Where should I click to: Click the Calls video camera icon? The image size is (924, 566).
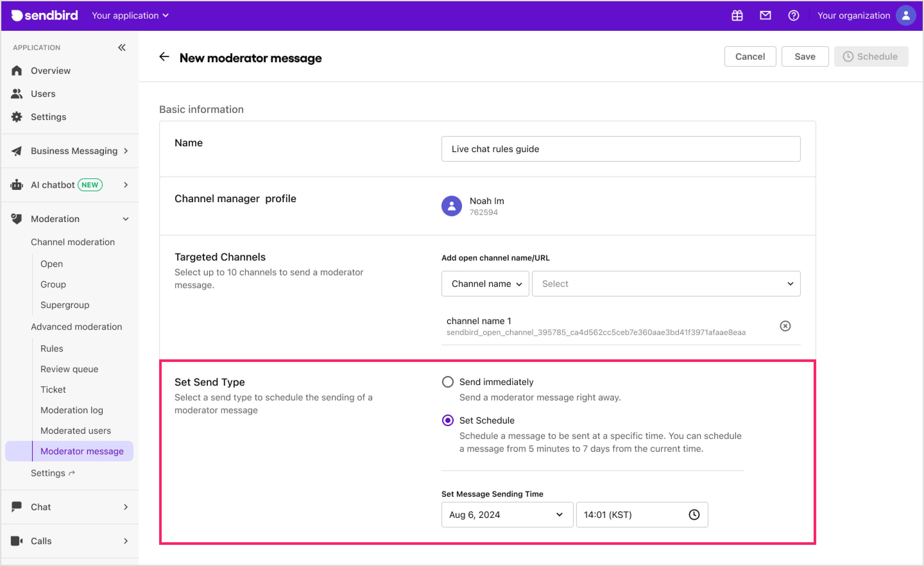[x=16, y=541]
